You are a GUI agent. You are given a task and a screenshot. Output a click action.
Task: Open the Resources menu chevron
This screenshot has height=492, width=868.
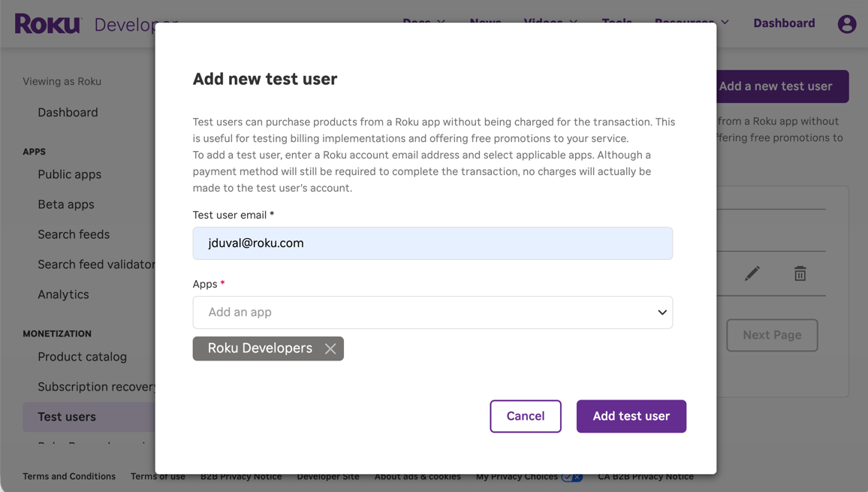(725, 23)
